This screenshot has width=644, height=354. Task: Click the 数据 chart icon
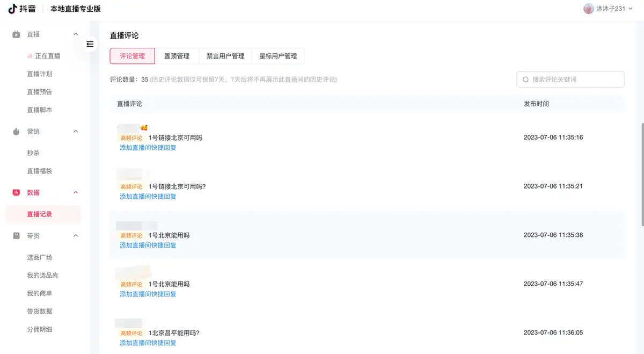click(17, 193)
